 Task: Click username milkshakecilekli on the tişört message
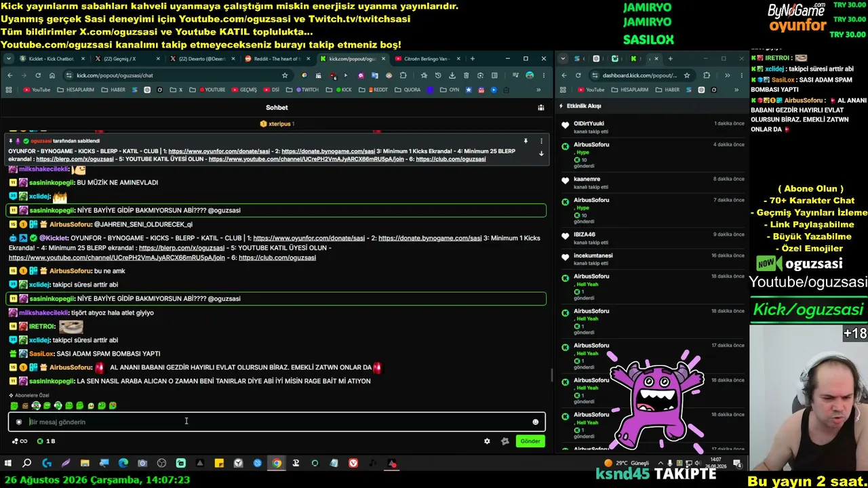point(43,312)
